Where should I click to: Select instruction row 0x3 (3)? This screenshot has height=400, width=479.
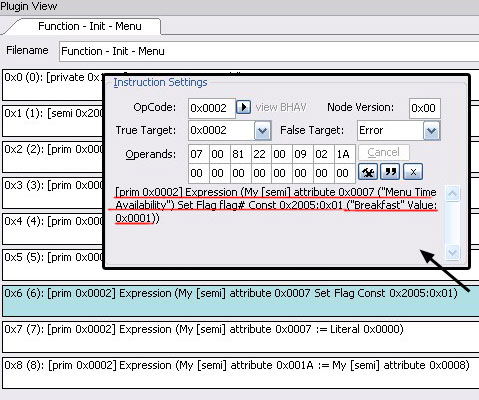53,193
